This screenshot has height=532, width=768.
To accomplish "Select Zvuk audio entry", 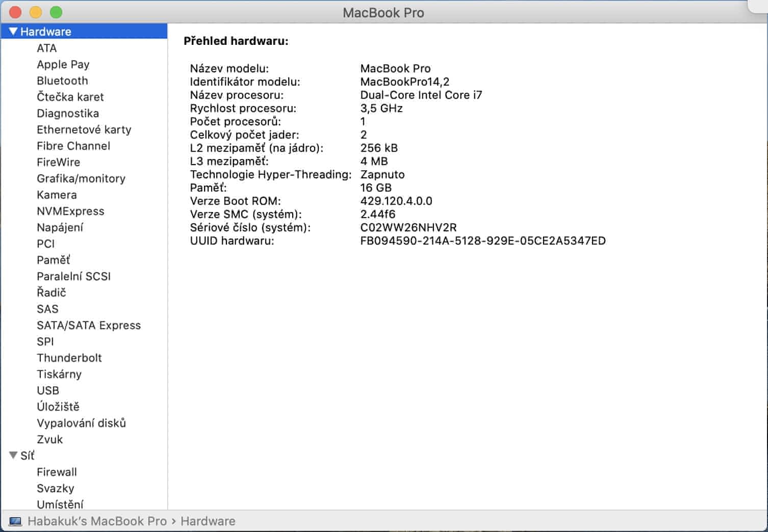I will click(x=49, y=439).
